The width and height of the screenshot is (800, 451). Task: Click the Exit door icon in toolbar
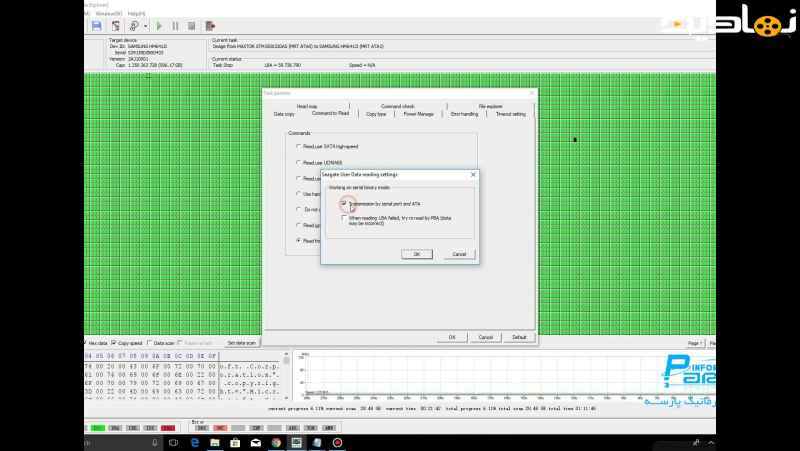point(210,26)
